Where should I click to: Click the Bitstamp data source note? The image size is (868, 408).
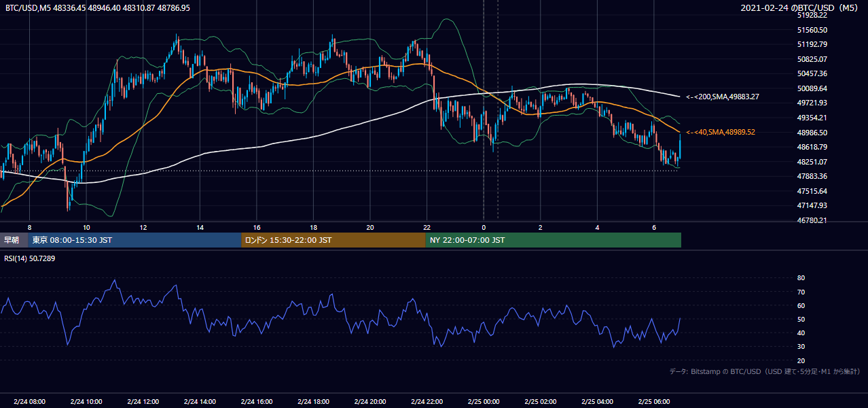pos(765,371)
